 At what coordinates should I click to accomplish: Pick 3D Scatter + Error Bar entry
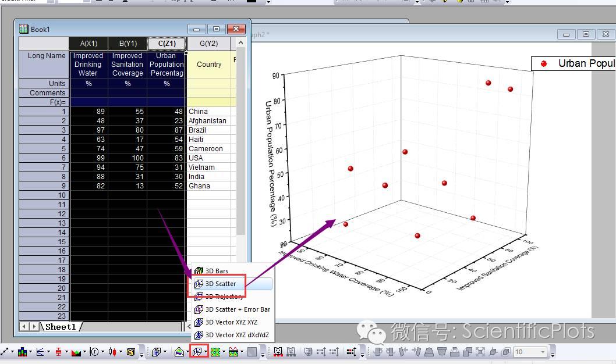tap(238, 309)
